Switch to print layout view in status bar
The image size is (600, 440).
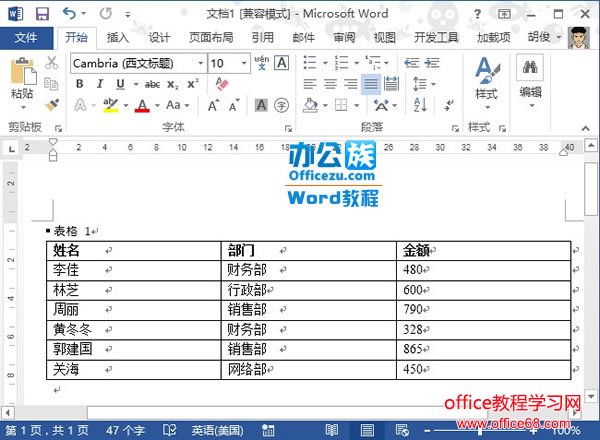coord(367,430)
